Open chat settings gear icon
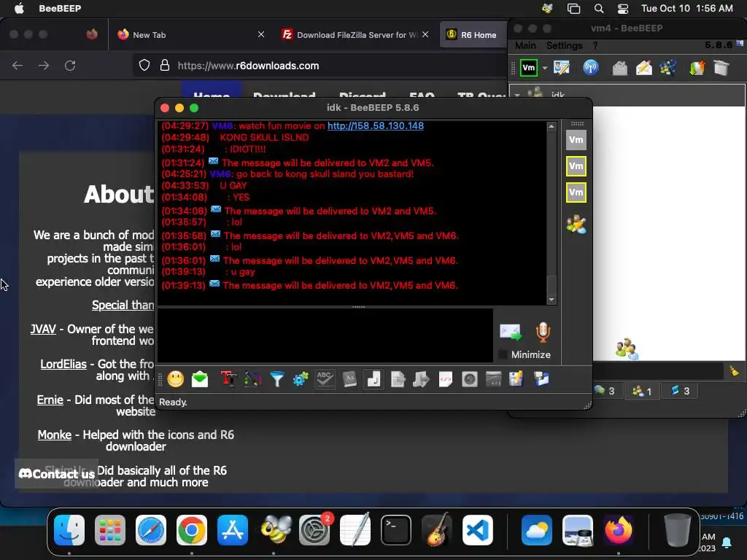Image resolution: width=747 pixels, height=560 pixels. [301, 379]
